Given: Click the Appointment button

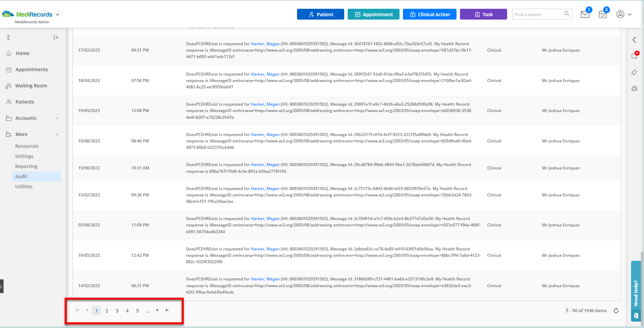Looking at the screenshot, I should [x=374, y=14].
